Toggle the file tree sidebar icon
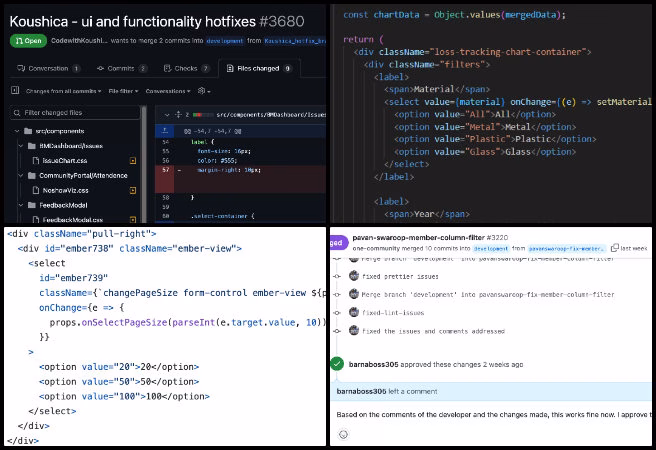 (x=15, y=90)
